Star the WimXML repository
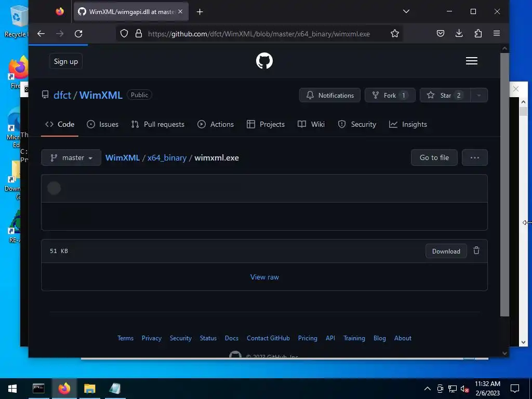This screenshot has height=399, width=532. coord(445,96)
